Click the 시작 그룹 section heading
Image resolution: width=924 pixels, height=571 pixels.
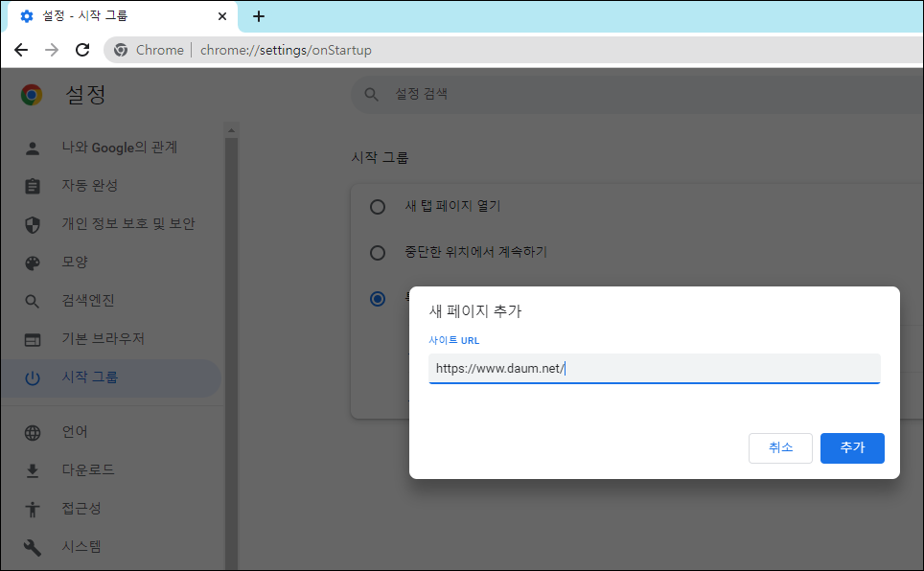[x=381, y=158]
